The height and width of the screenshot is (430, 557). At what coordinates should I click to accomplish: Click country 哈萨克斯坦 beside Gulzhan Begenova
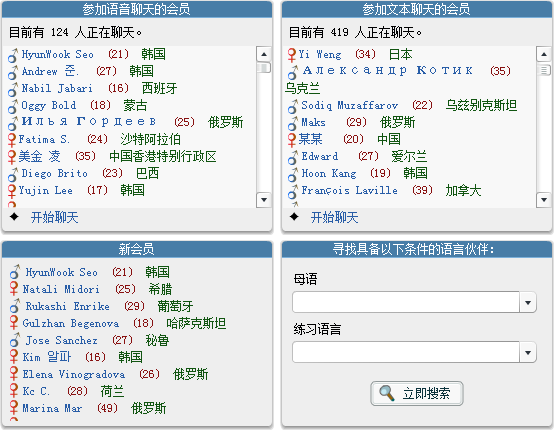coord(196,323)
